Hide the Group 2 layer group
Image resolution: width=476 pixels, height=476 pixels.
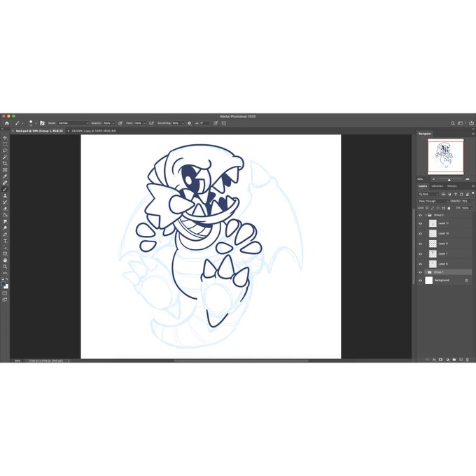coord(421,215)
